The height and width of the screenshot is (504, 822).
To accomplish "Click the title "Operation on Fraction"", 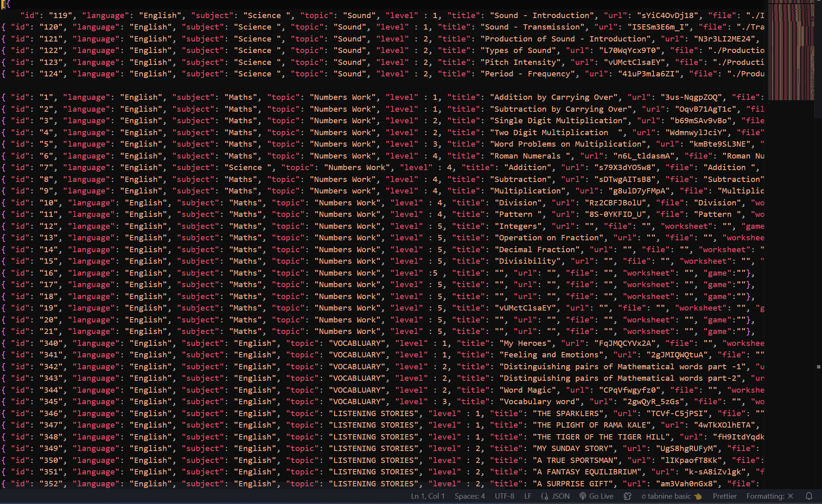I will tap(549, 238).
